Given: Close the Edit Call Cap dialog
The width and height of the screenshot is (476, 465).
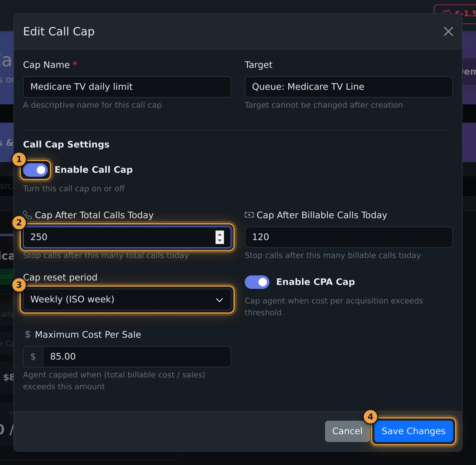Looking at the screenshot, I should coord(448,31).
